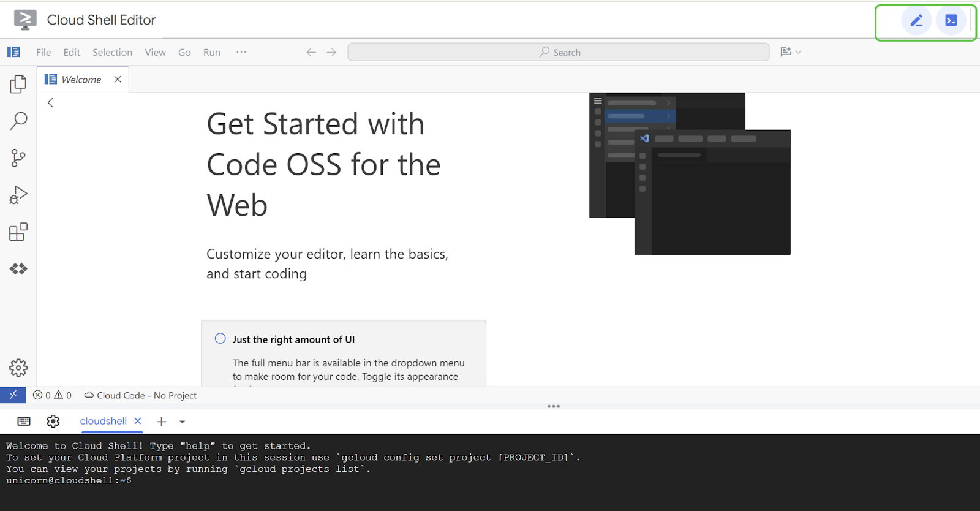The height and width of the screenshot is (511, 980).
Task: Click Cloud Code - No Project status item
Action: click(x=140, y=395)
